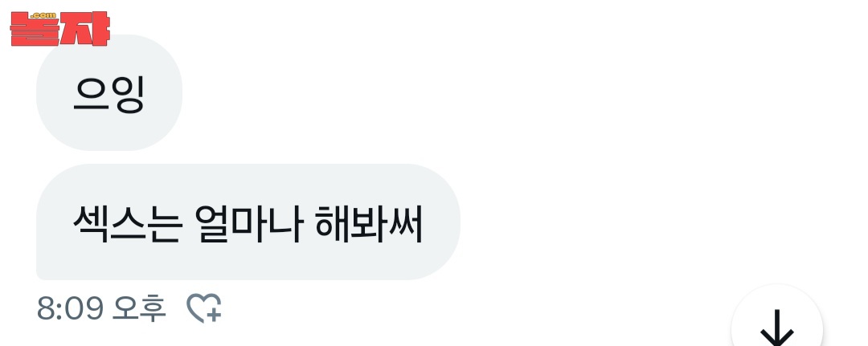The image size is (868, 346).
Task: Click the gray padding below '으잉' text
Action: (x=109, y=132)
